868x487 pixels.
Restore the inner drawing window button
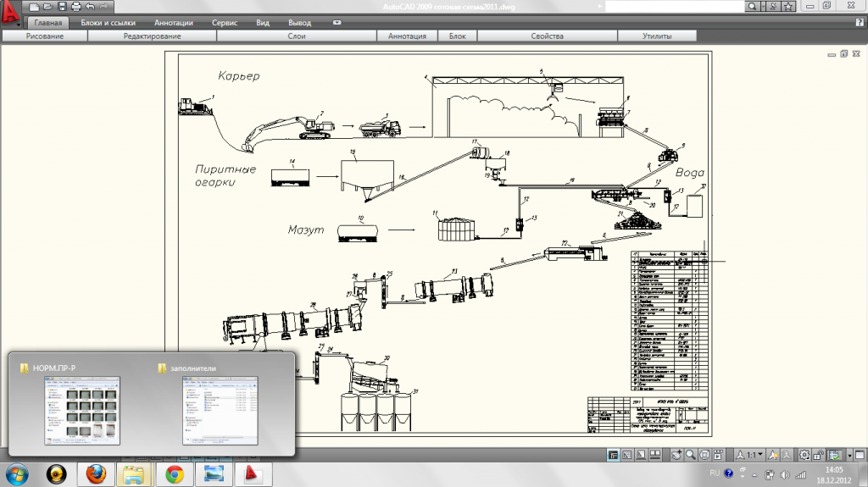(x=843, y=53)
